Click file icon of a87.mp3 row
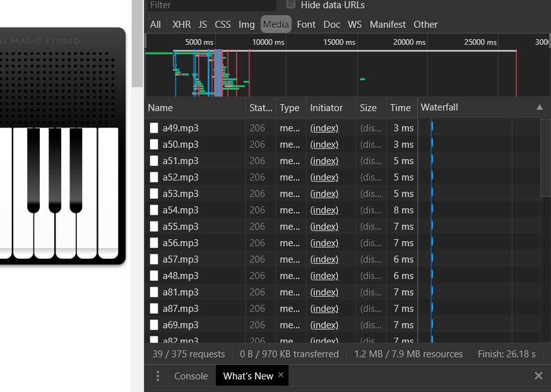551x392 pixels. click(x=154, y=308)
